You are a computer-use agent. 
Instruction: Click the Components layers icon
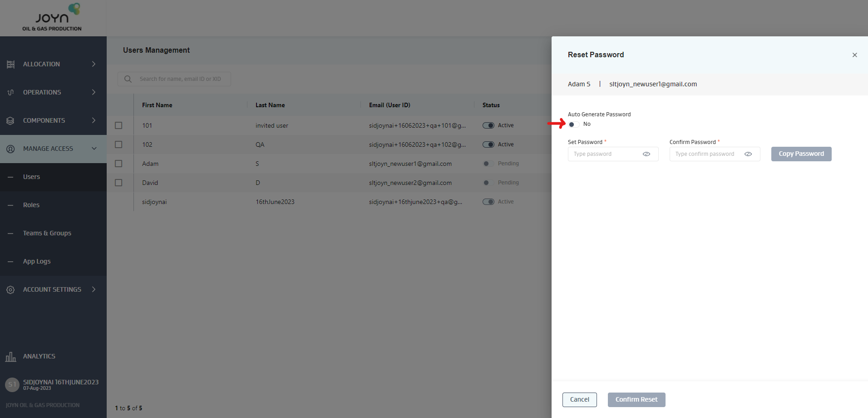(x=10, y=121)
